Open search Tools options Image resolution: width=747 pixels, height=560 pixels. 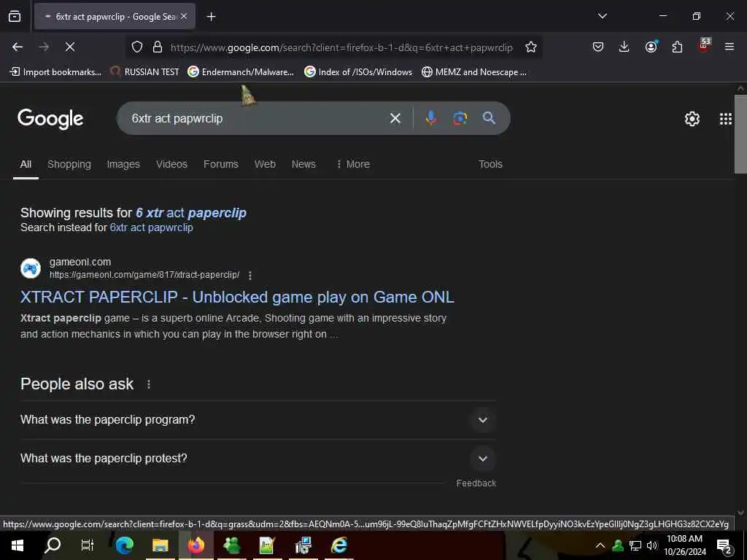[490, 164]
